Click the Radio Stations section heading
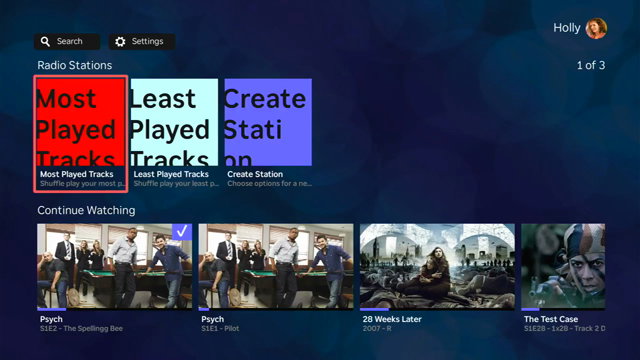The width and height of the screenshot is (640, 360). point(75,65)
